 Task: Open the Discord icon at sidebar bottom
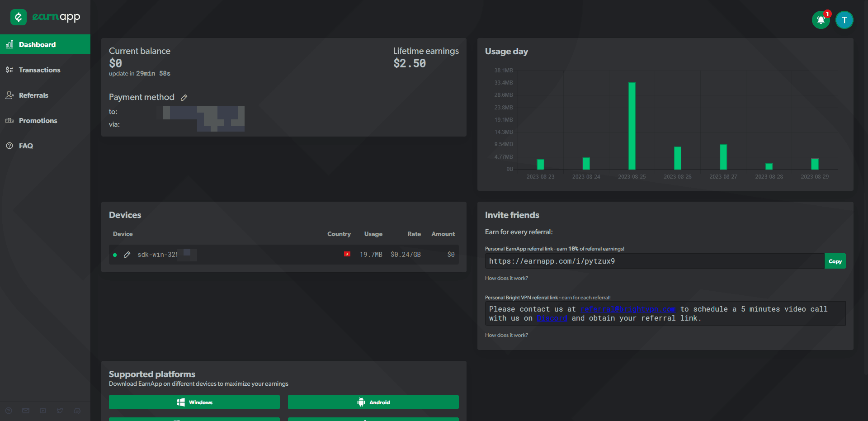coord(77,411)
